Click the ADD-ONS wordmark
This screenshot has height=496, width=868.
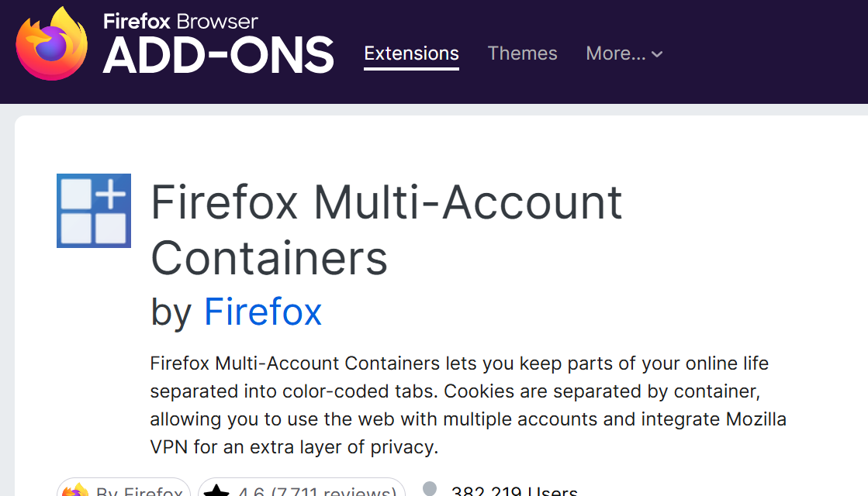pos(218,57)
